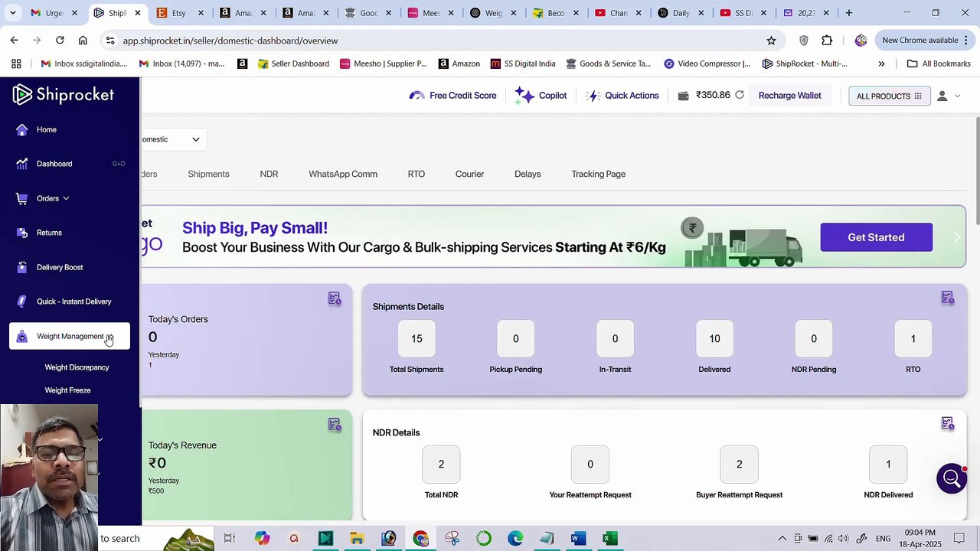The image size is (980, 551).
Task: Click Get Started cargo banner button
Action: pos(876,237)
